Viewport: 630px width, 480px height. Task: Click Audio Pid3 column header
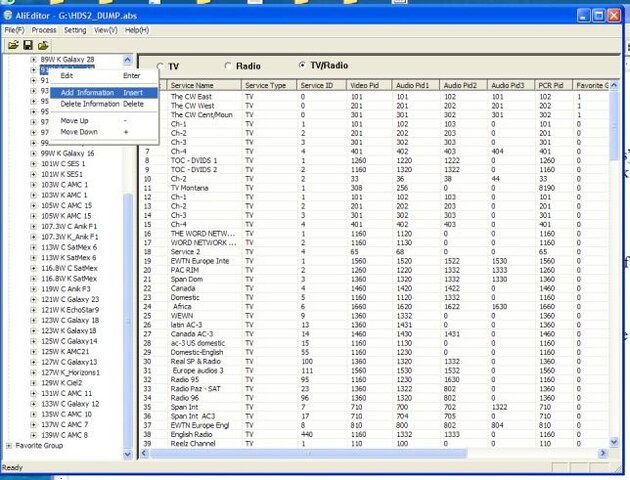point(511,85)
